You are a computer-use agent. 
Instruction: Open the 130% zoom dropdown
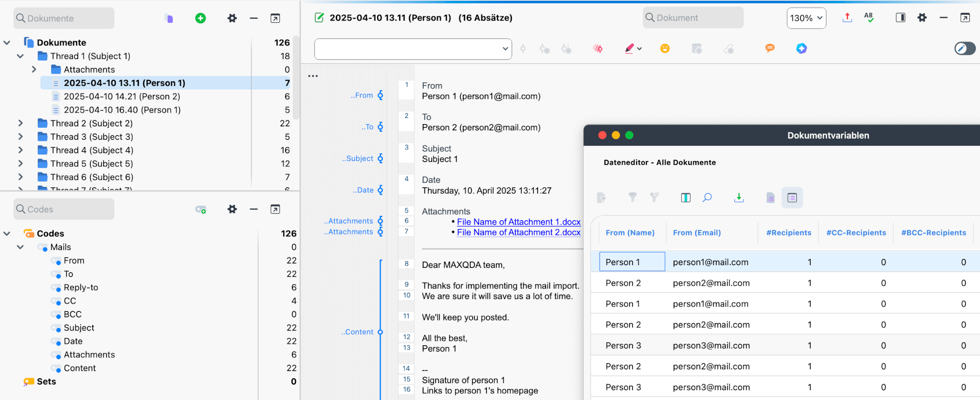pyautogui.click(x=806, y=18)
